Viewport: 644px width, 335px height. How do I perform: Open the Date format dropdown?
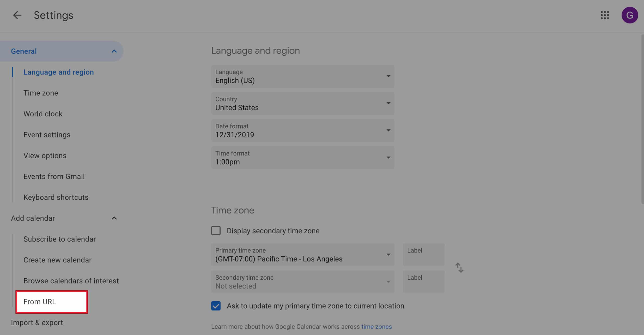(302, 130)
